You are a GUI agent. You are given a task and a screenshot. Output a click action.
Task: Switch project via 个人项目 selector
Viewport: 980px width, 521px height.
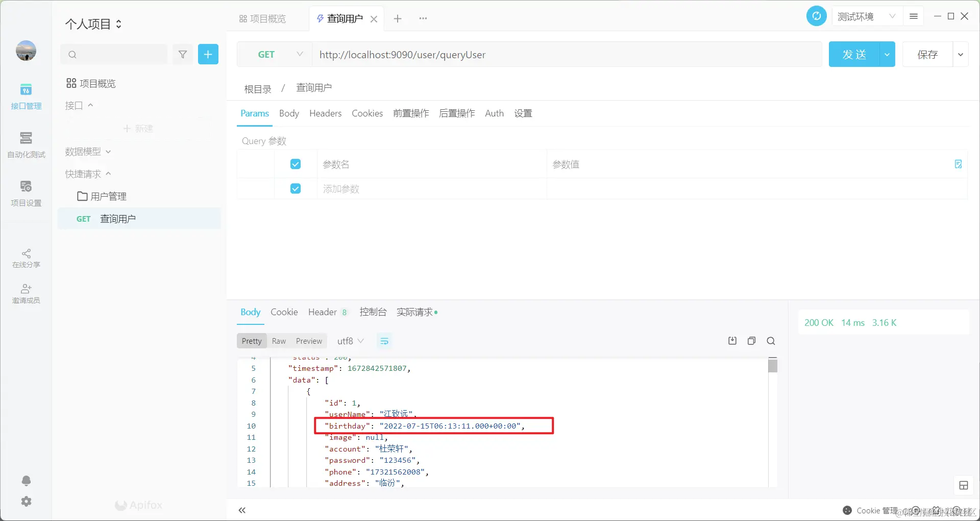(93, 24)
